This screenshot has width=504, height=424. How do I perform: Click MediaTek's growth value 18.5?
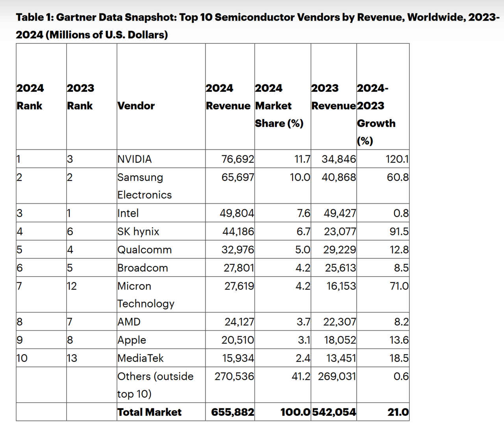pyautogui.click(x=399, y=358)
